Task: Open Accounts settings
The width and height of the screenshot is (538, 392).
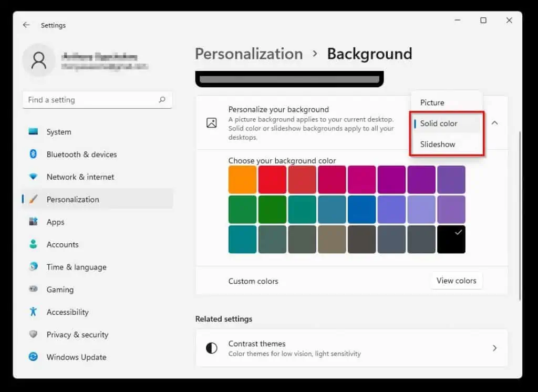Action: tap(63, 244)
